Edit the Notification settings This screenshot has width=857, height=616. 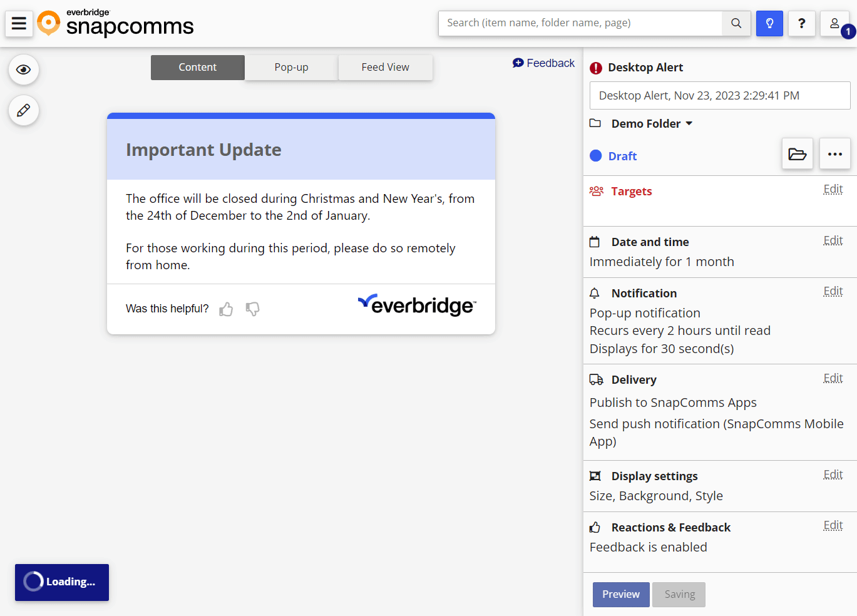pyautogui.click(x=833, y=290)
